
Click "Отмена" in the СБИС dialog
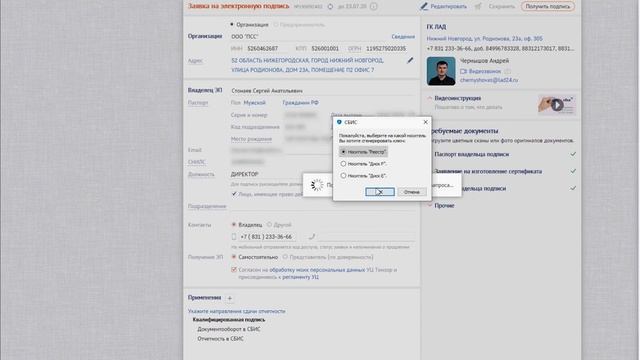(412, 192)
